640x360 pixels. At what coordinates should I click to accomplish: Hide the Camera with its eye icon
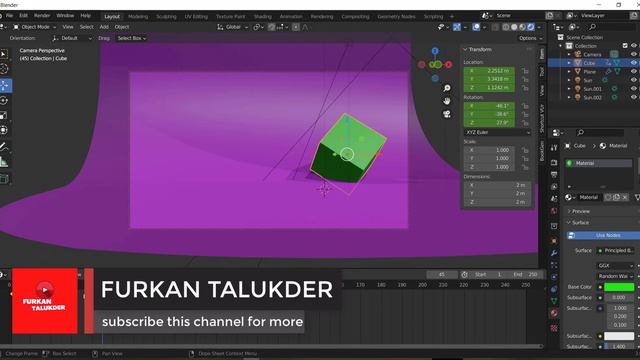(x=633, y=54)
